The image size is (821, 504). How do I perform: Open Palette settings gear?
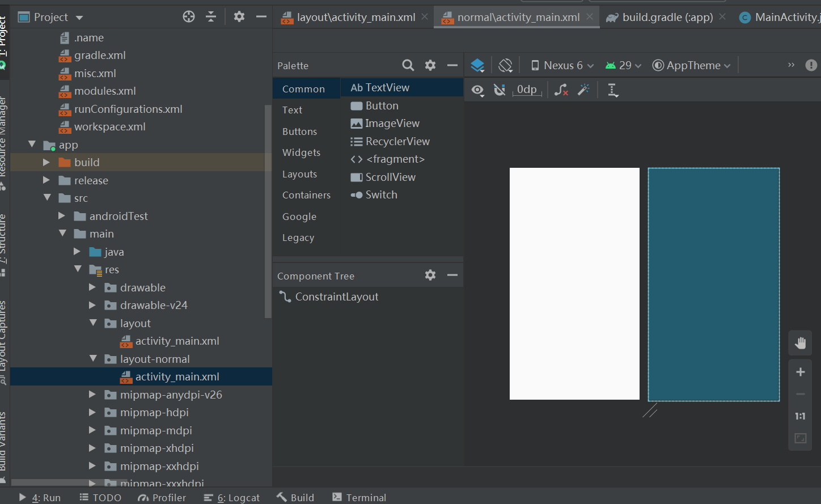(x=430, y=65)
